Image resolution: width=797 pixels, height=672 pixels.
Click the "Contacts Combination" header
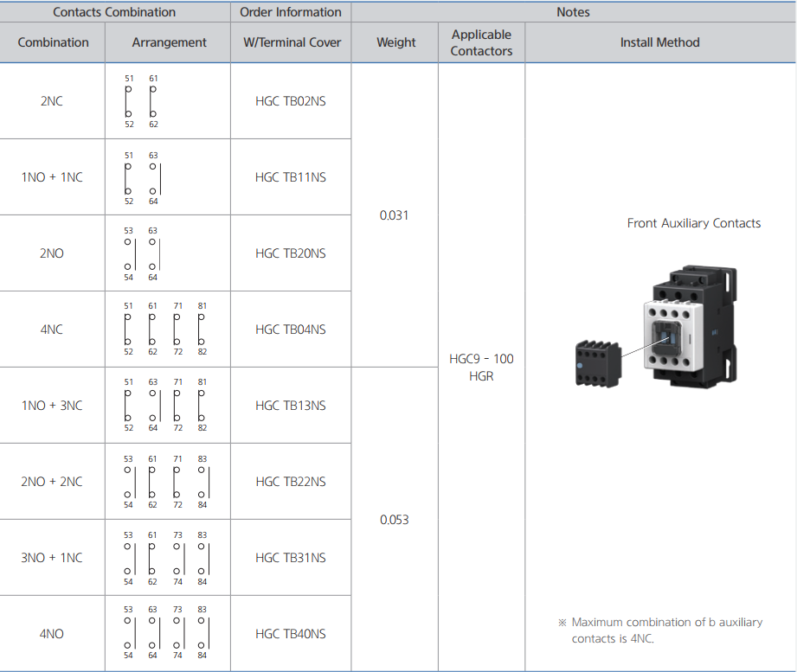pyautogui.click(x=114, y=12)
